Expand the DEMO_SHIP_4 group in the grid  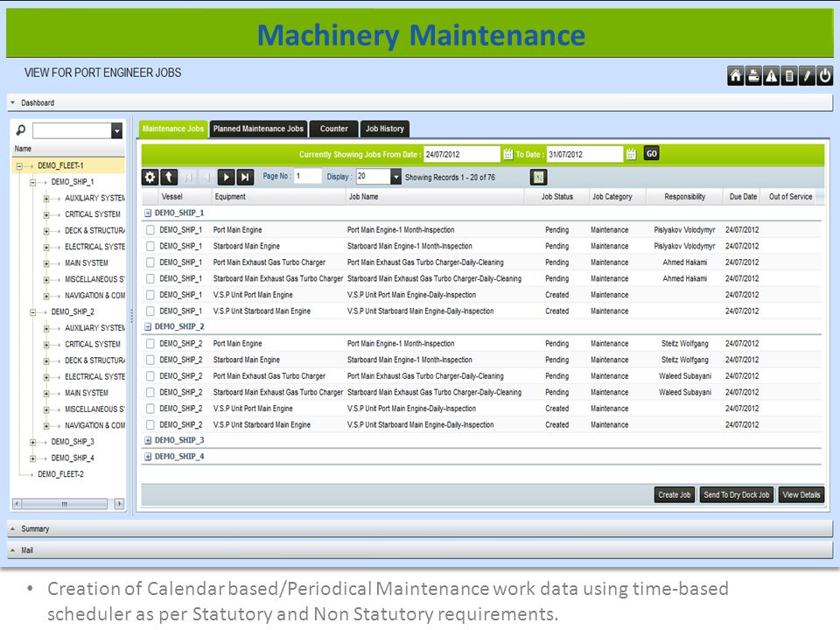click(x=148, y=457)
